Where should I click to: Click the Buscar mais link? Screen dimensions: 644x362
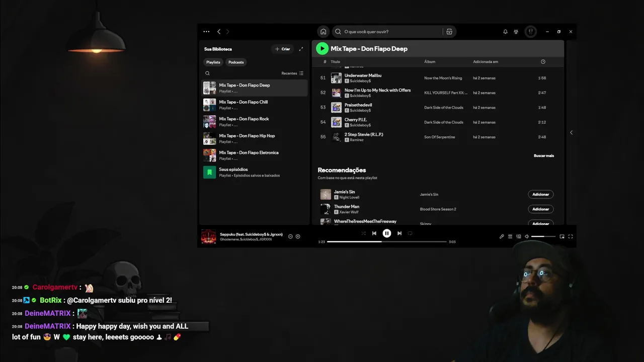544,156
